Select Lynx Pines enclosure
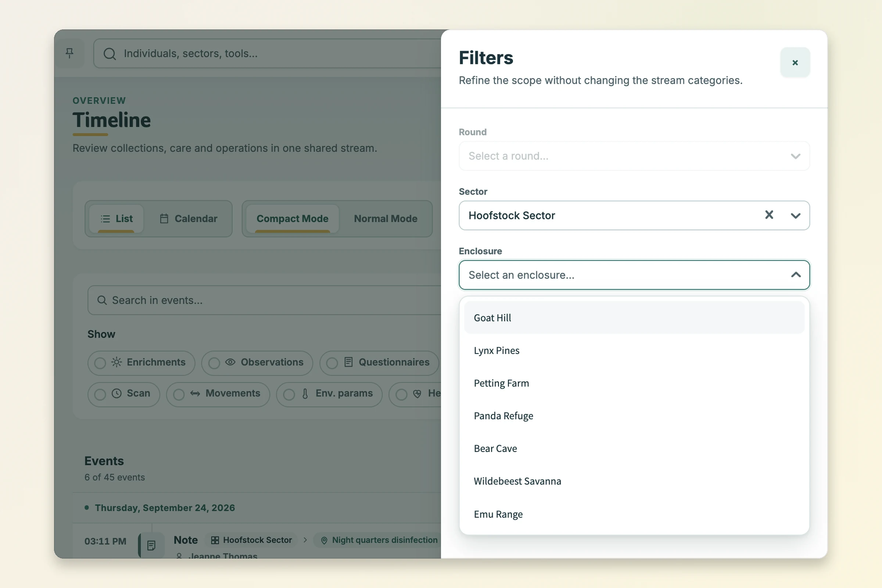 (x=634, y=350)
